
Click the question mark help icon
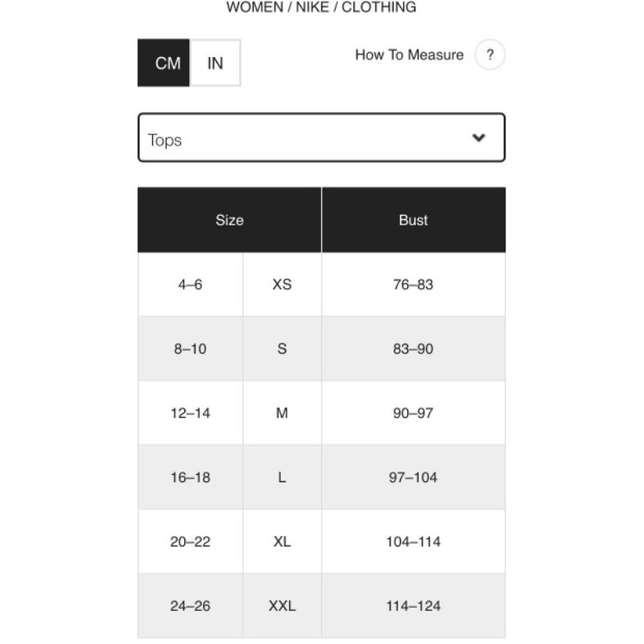[x=489, y=55]
